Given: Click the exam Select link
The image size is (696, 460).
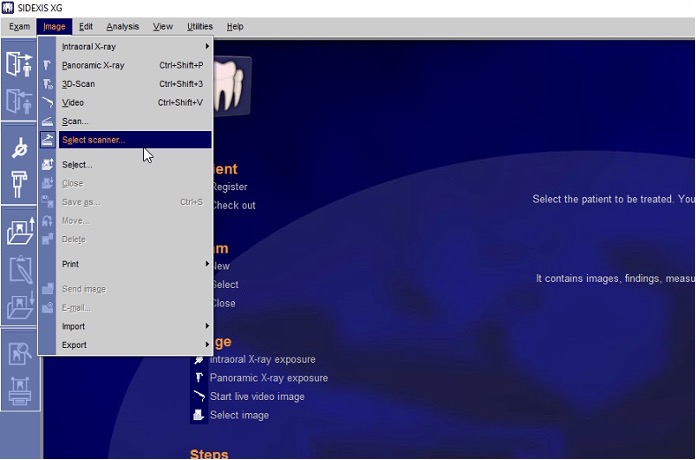Looking at the screenshot, I should (x=225, y=285).
